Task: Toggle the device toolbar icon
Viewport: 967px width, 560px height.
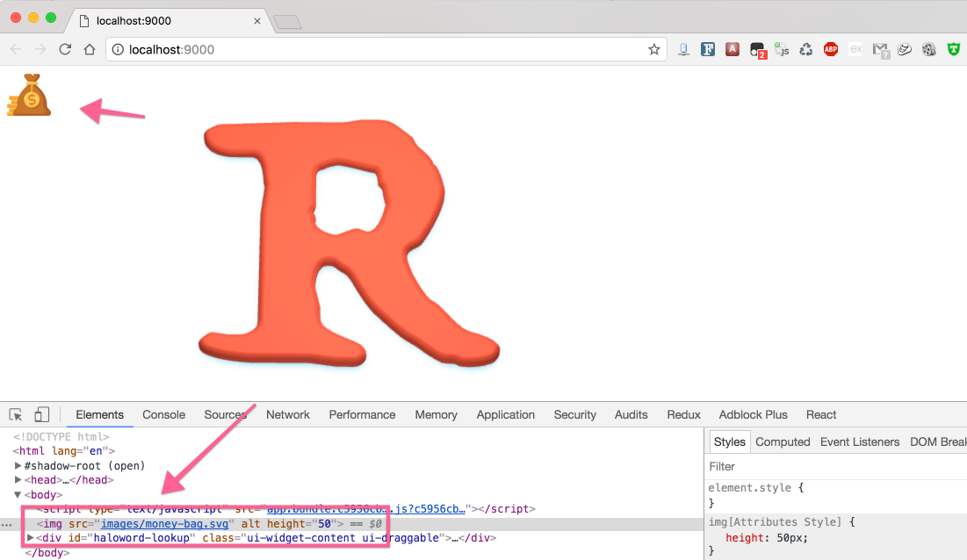Action: [41, 415]
